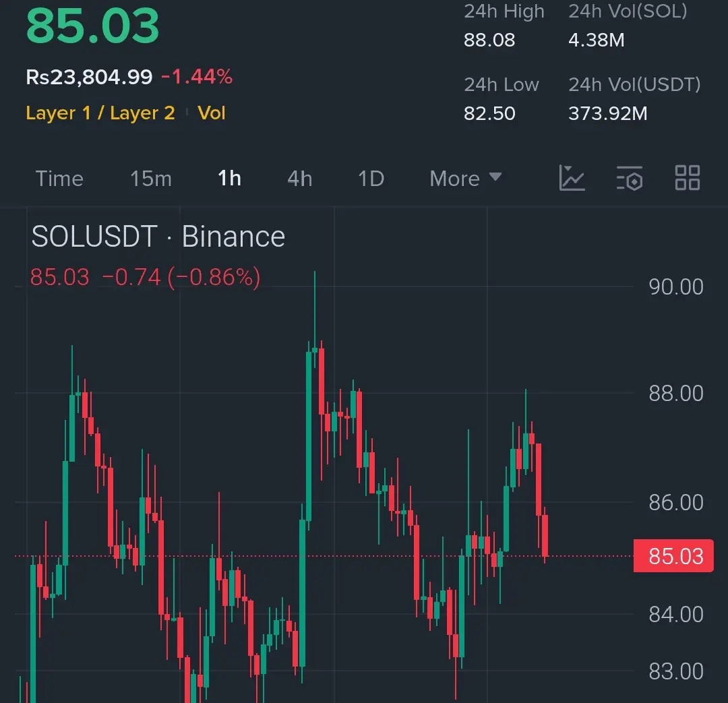Click the 24h High value 88.08
Image resolution: width=728 pixels, height=703 pixels.
[x=489, y=40]
